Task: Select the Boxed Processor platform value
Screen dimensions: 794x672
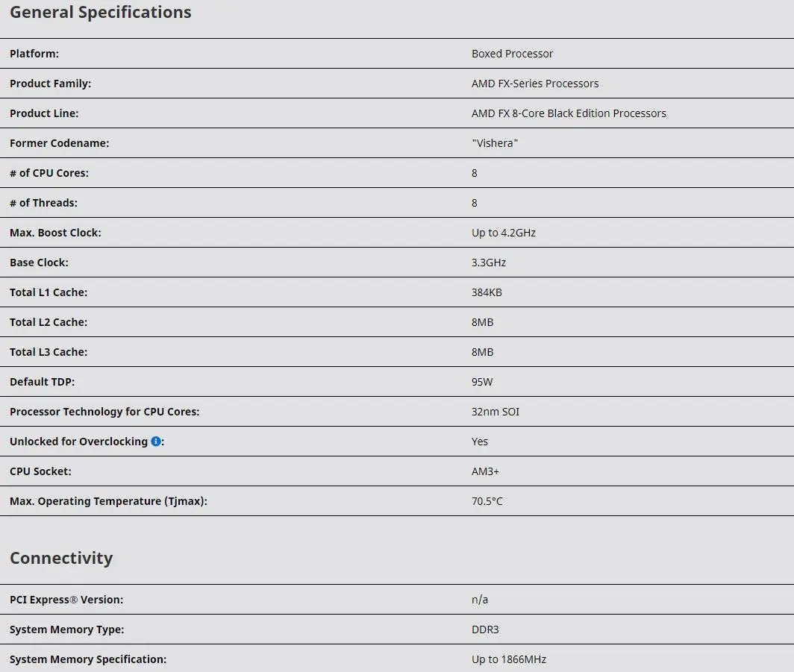Action: click(513, 54)
